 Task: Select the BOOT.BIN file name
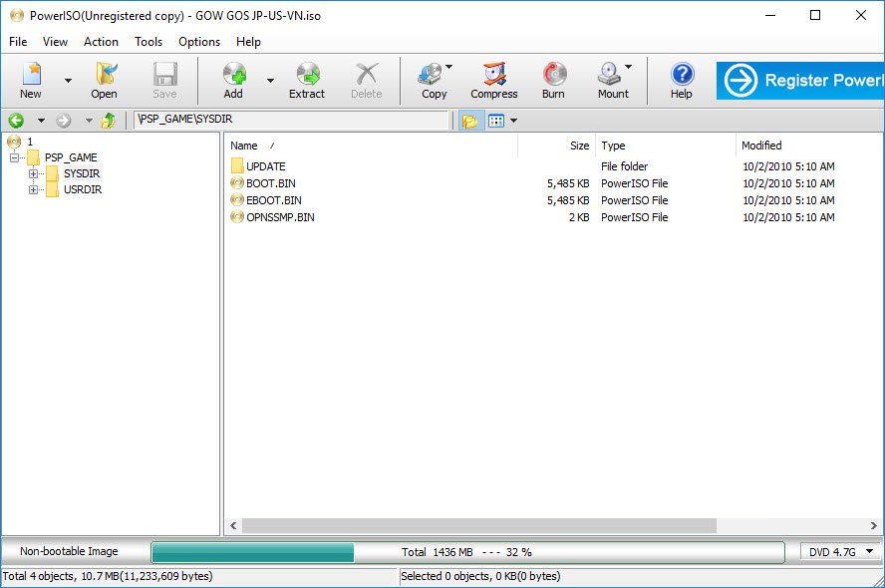pos(271,183)
